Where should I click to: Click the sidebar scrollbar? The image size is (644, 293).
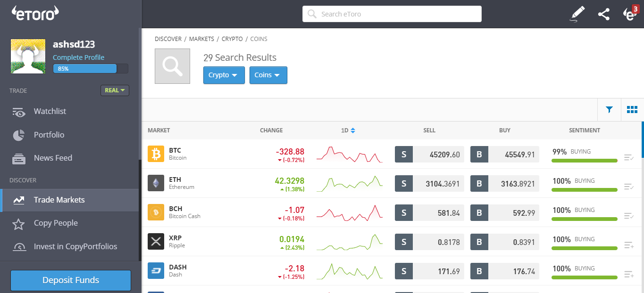click(140, 210)
